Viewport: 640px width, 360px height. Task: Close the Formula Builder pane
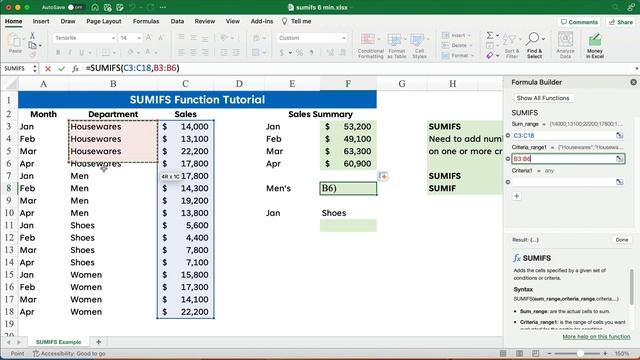tap(633, 82)
